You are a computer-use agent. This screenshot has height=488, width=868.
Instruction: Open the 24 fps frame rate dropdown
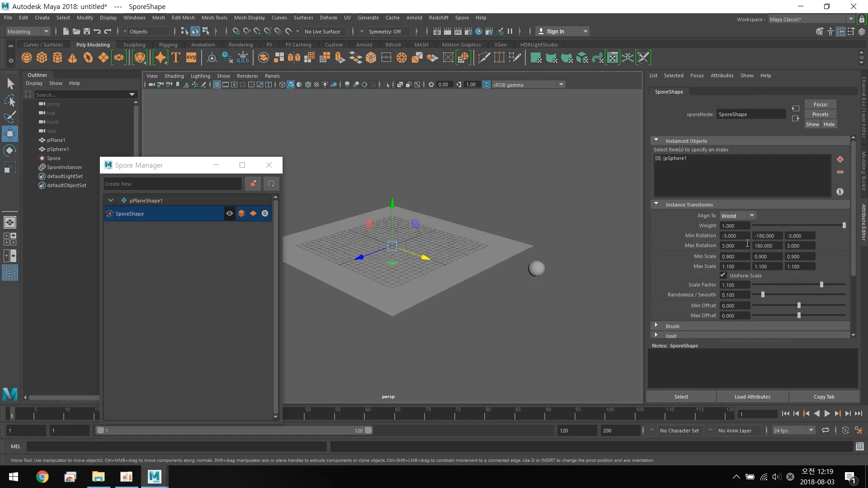coord(793,430)
